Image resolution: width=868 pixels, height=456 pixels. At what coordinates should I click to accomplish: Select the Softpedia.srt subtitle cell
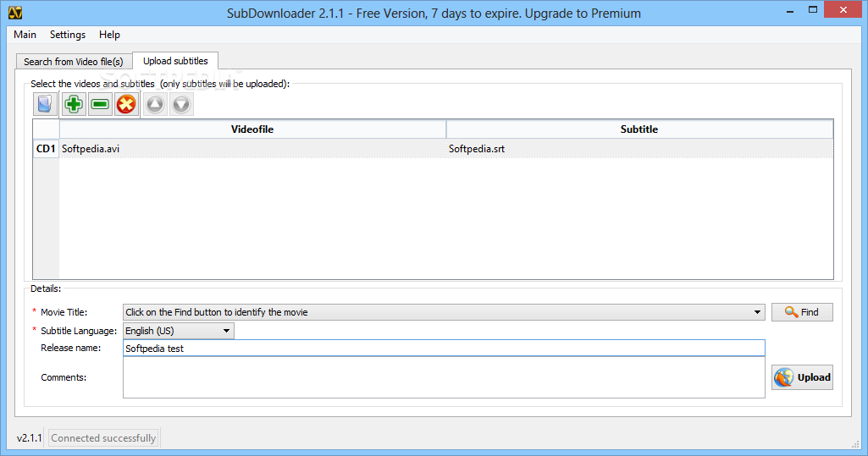pos(639,149)
